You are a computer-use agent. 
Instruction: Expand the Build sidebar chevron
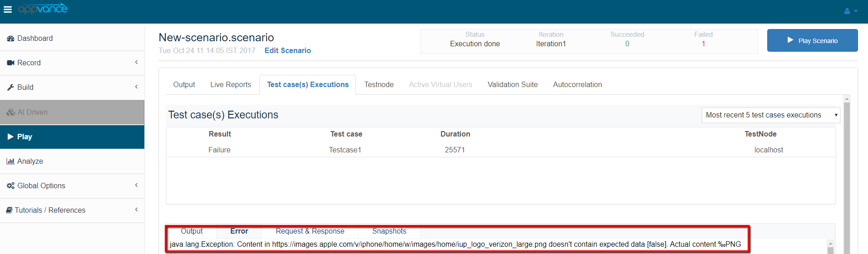[136, 87]
